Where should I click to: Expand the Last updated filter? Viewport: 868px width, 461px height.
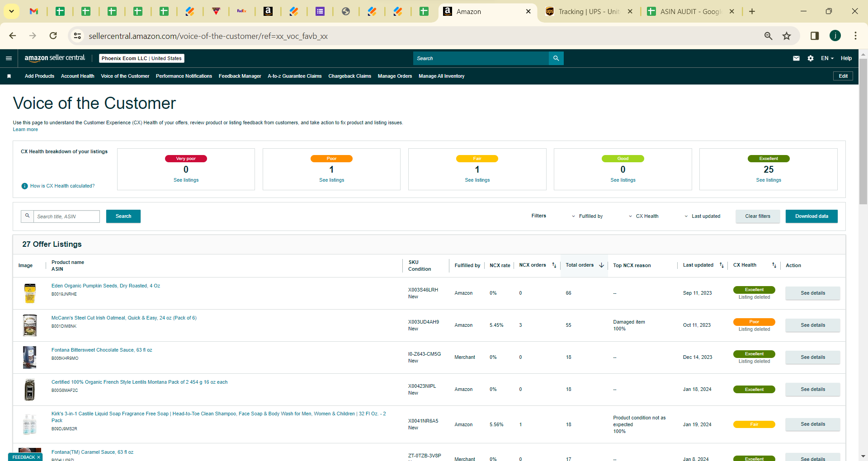tap(703, 216)
